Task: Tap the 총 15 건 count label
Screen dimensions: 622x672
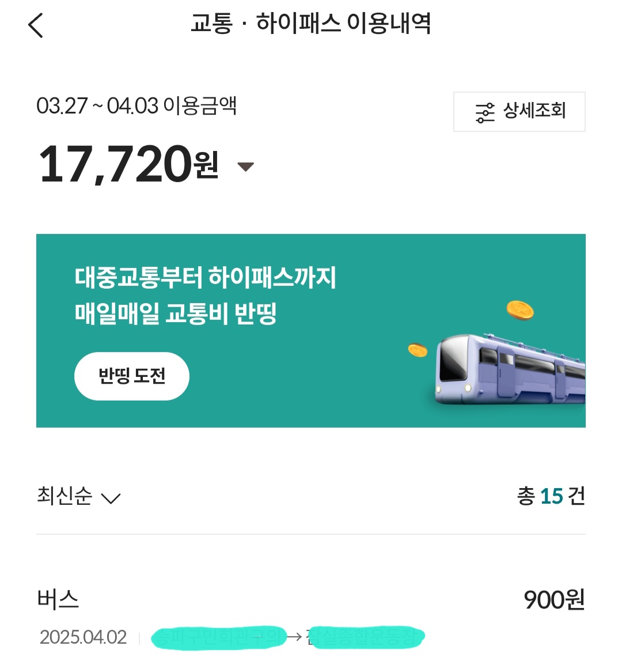Action: point(551,496)
